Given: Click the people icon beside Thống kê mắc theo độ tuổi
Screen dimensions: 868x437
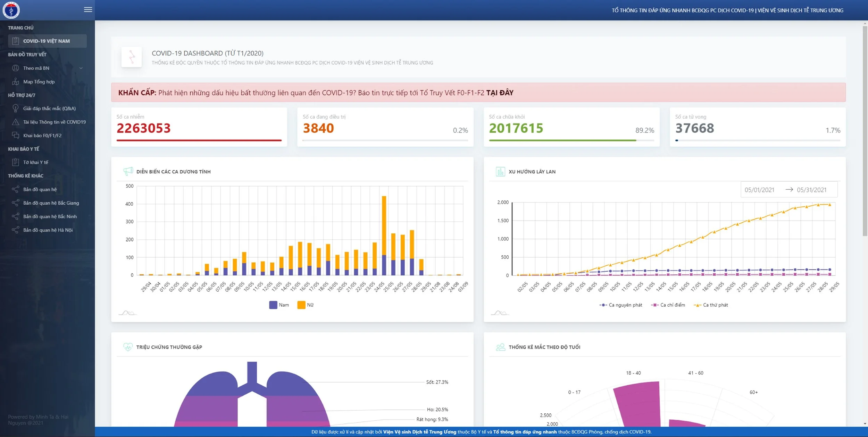Looking at the screenshot, I should (500, 347).
